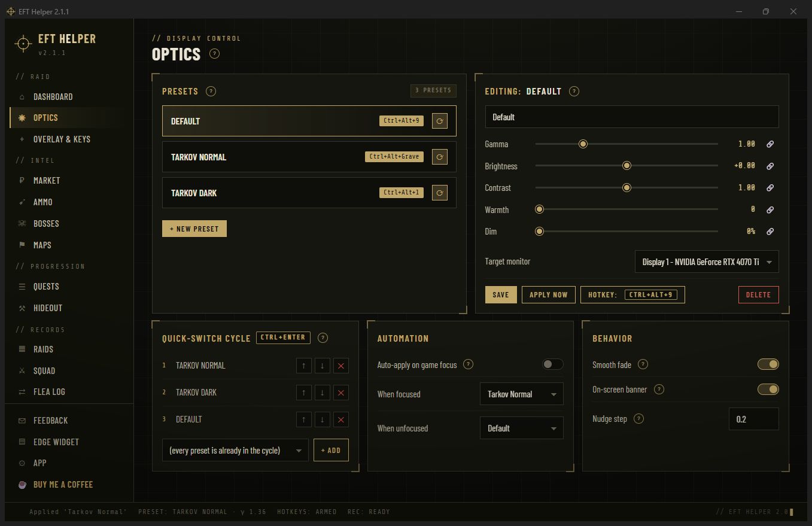Screen dimensions: 812x526
Task: Open help icon next to PRESETS heading
Action: coord(211,92)
